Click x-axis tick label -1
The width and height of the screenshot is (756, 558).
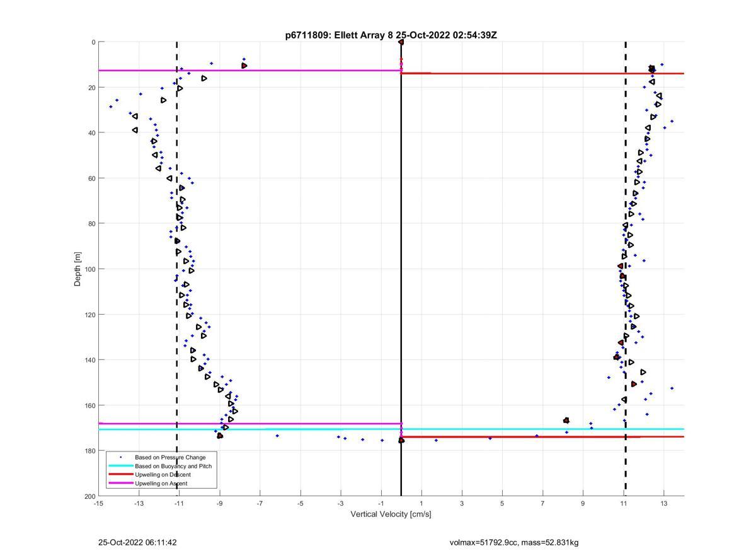tap(381, 503)
